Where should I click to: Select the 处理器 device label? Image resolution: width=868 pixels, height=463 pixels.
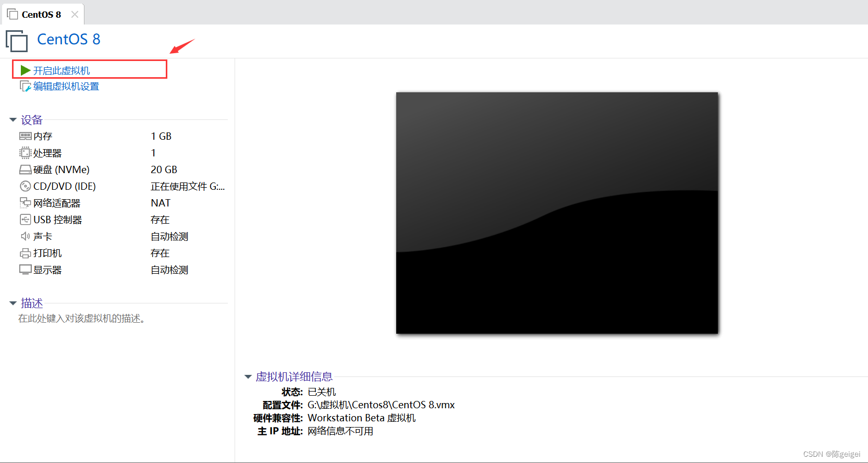coord(47,153)
